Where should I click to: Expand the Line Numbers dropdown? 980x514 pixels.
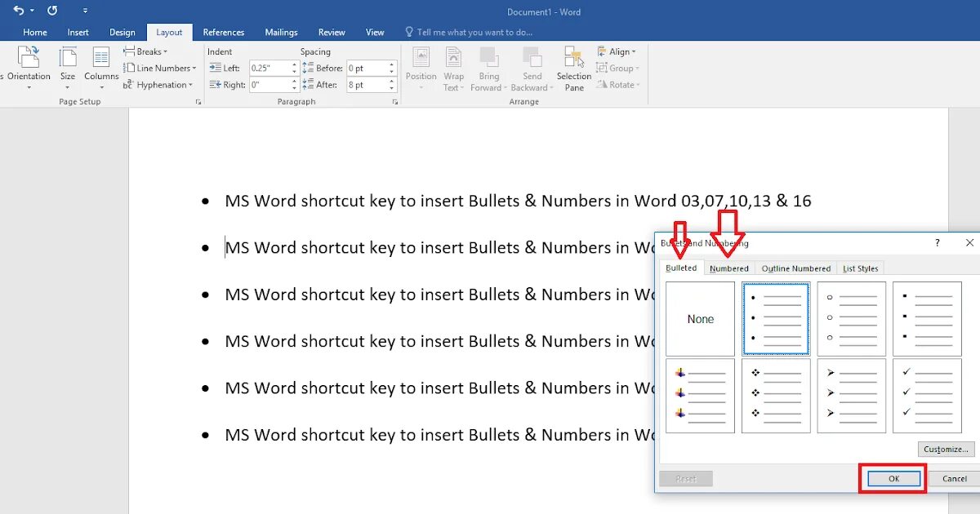pyautogui.click(x=159, y=69)
